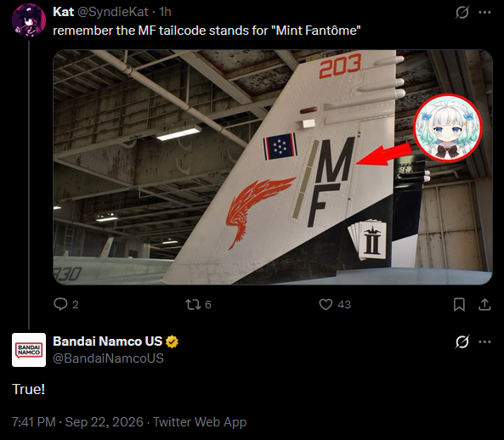Open the Bandai Namco US display name
This screenshot has height=440, width=504.
pos(107,341)
